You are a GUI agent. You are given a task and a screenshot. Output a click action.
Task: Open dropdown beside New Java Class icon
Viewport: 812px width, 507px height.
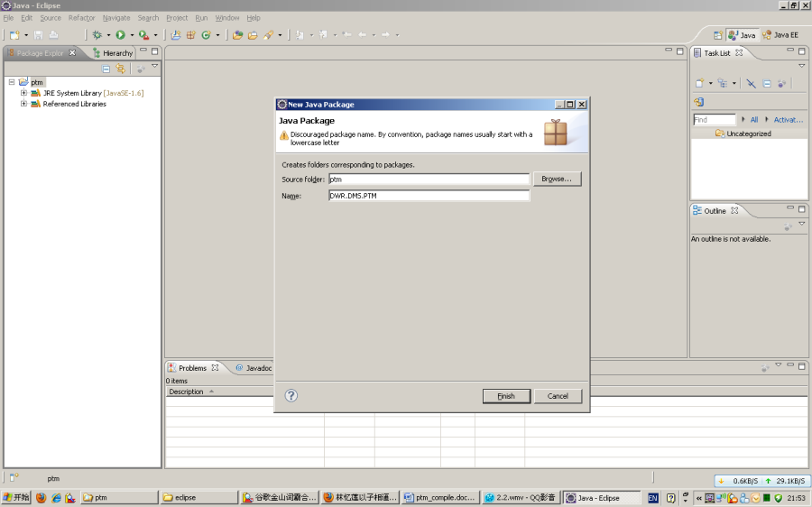pos(218,35)
